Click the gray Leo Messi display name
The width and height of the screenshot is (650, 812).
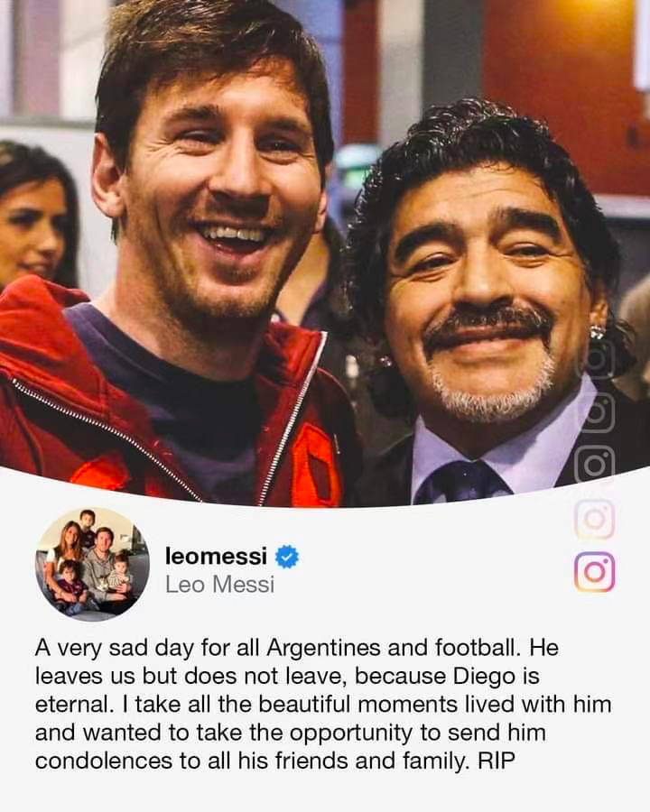point(219,585)
